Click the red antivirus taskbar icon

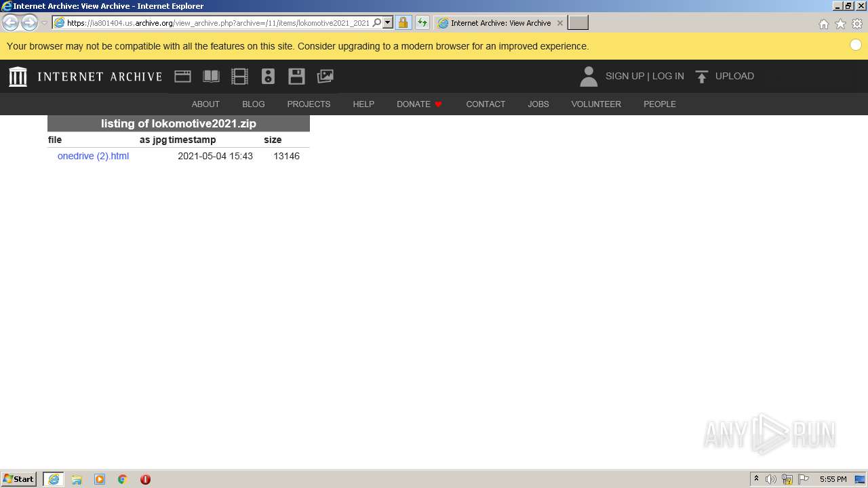(x=145, y=479)
